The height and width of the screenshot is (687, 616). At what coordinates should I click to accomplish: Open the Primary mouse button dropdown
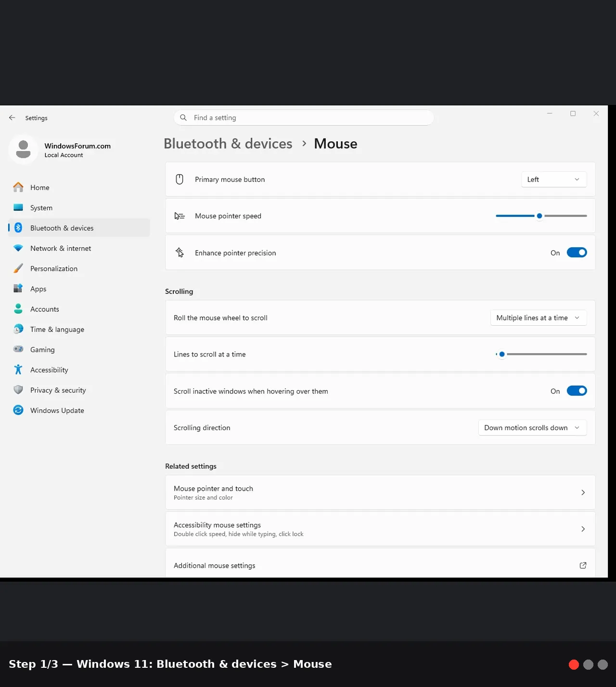coord(554,179)
